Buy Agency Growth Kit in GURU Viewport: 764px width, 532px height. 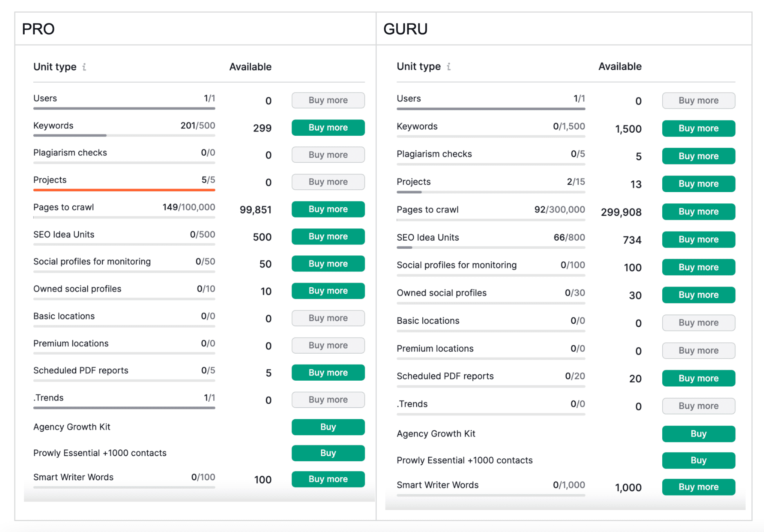coord(698,434)
